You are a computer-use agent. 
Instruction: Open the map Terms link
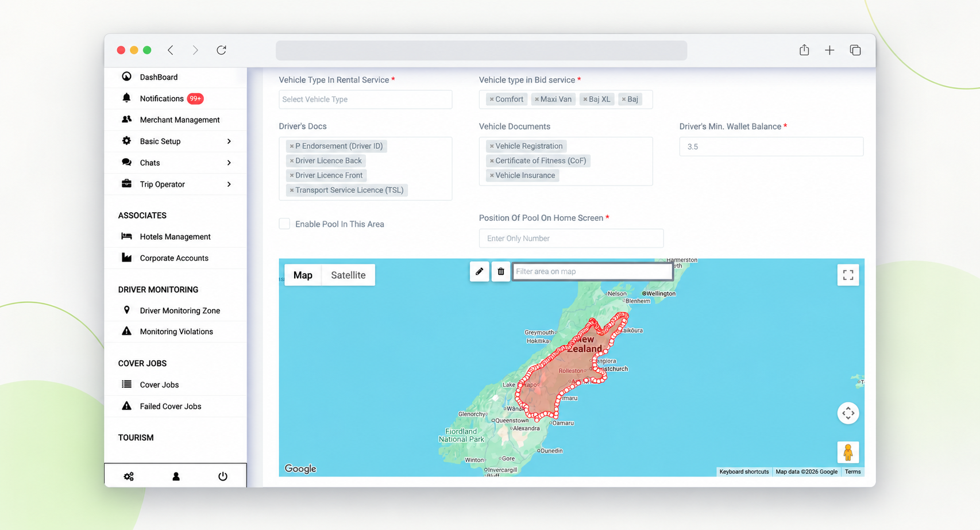coord(852,472)
